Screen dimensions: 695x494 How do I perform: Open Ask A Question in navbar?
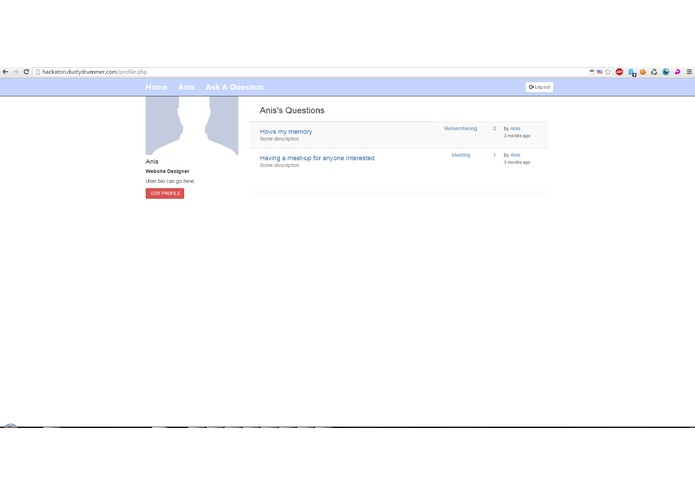click(x=234, y=87)
